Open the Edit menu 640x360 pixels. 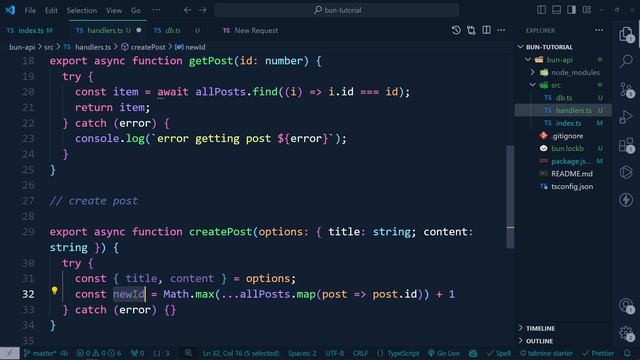(51, 10)
